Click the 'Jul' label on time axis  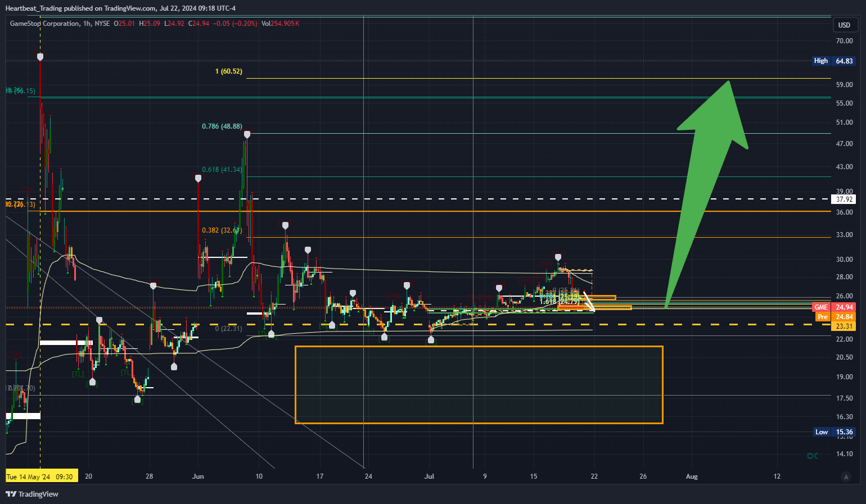pos(429,476)
